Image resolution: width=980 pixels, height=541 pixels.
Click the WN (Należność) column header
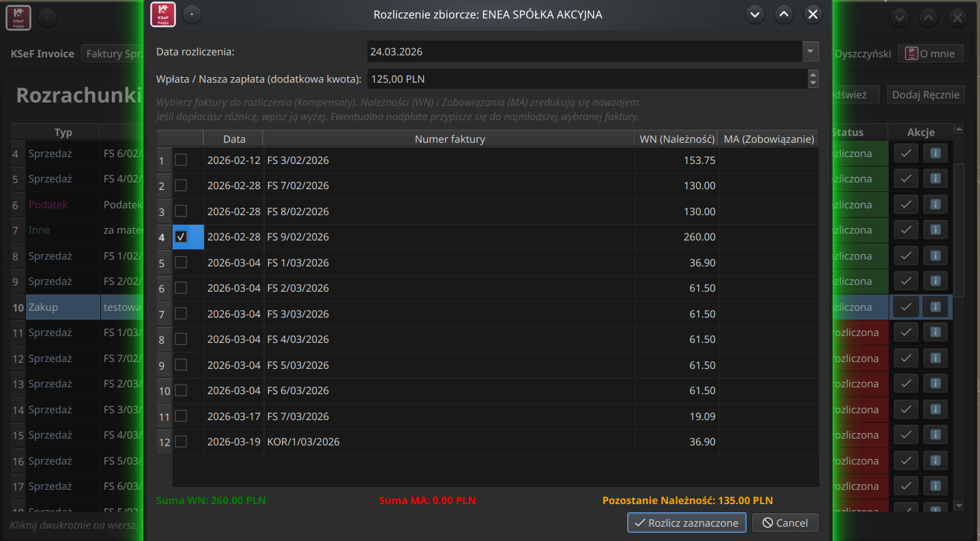676,139
